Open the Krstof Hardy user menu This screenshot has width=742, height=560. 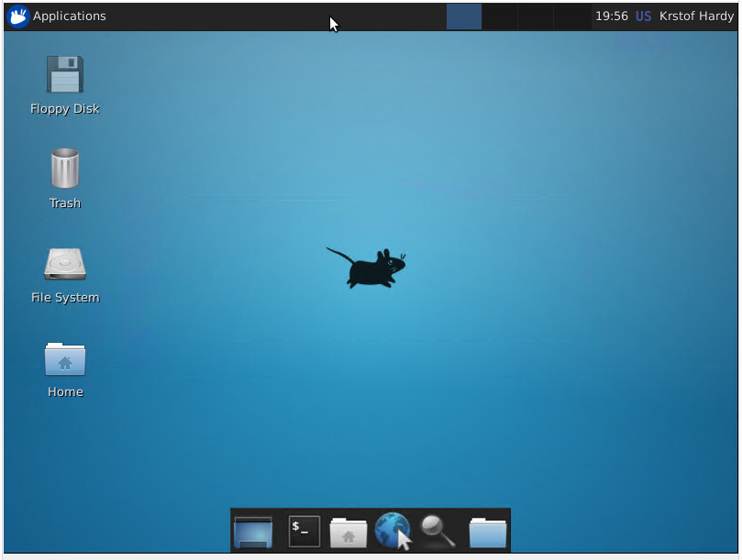click(696, 16)
